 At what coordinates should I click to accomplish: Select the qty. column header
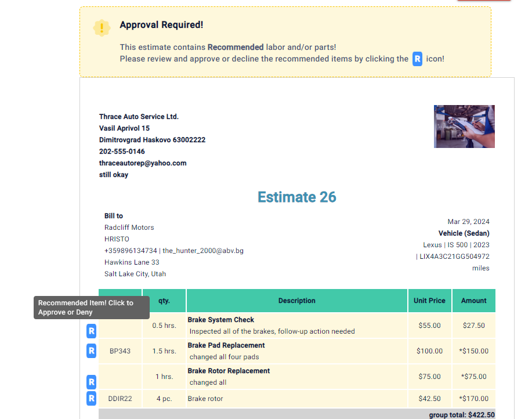tap(164, 301)
